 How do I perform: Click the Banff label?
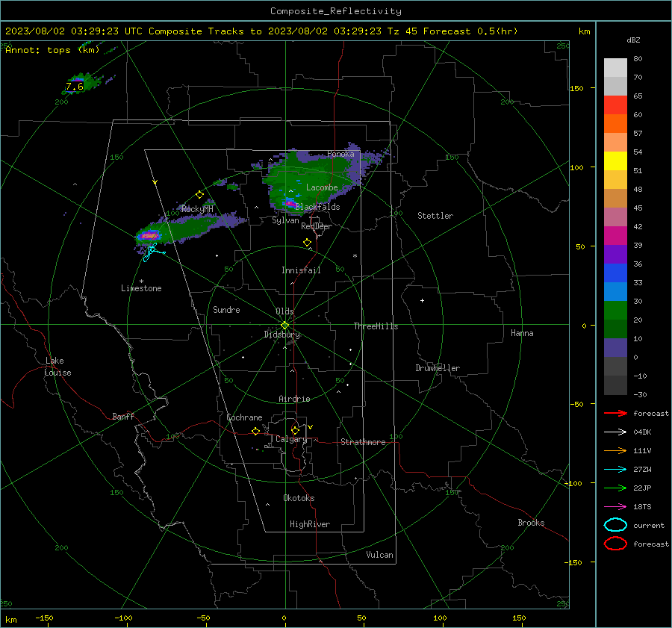(123, 417)
